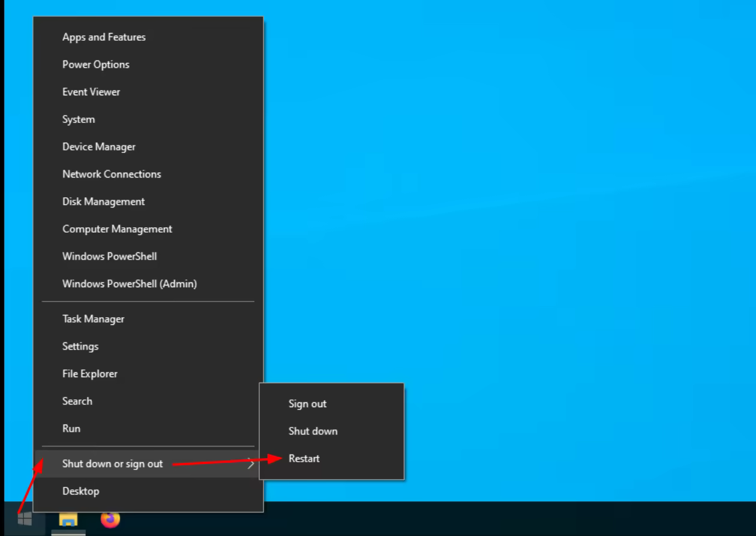Select Restart in the submenu

coord(304,459)
